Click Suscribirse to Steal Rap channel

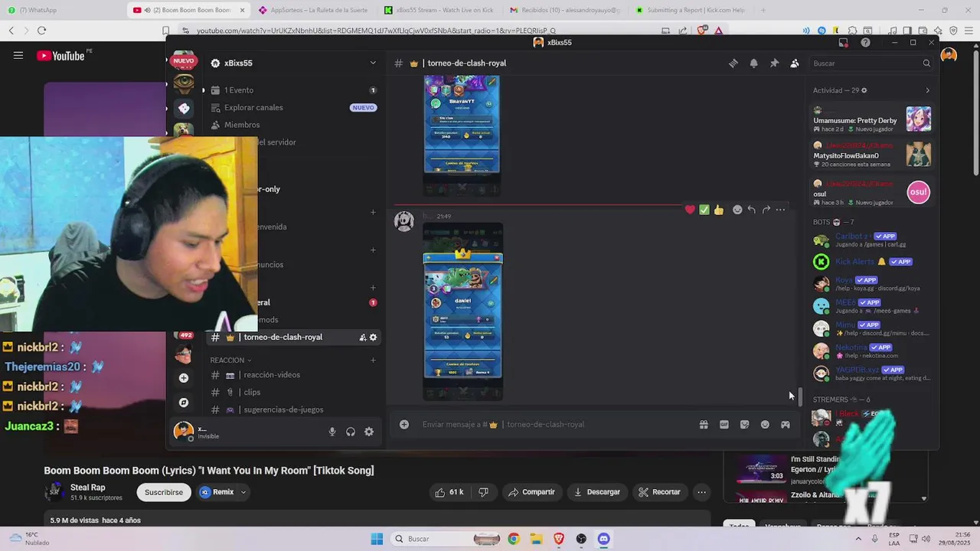tap(164, 492)
